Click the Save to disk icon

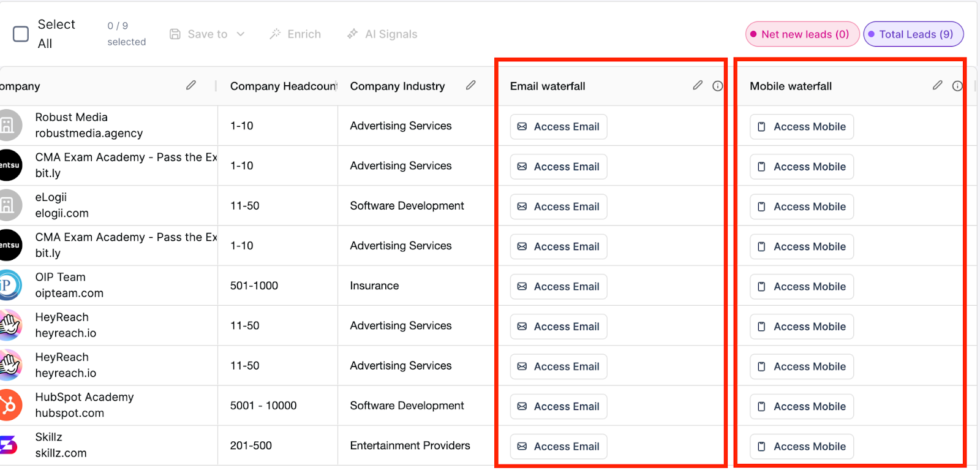[175, 34]
